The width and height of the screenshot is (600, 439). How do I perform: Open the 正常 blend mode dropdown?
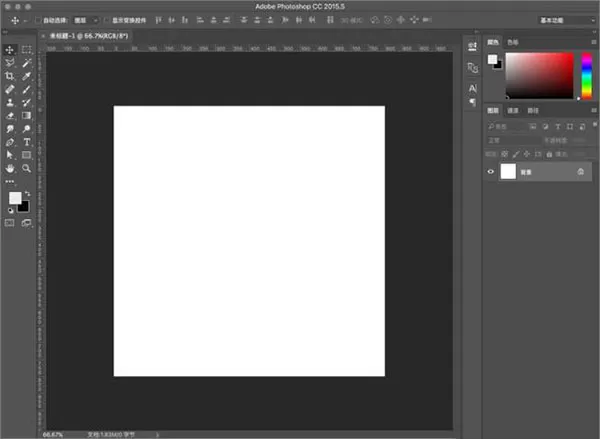[513, 140]
